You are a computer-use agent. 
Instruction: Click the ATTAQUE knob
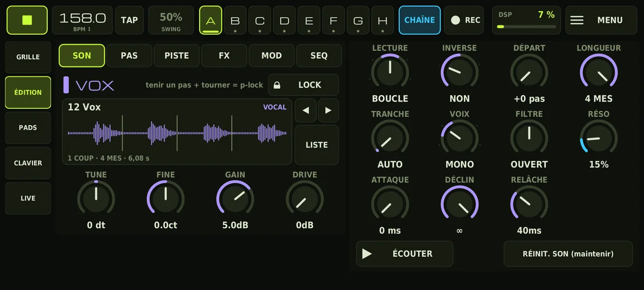(x=390, y=204)
